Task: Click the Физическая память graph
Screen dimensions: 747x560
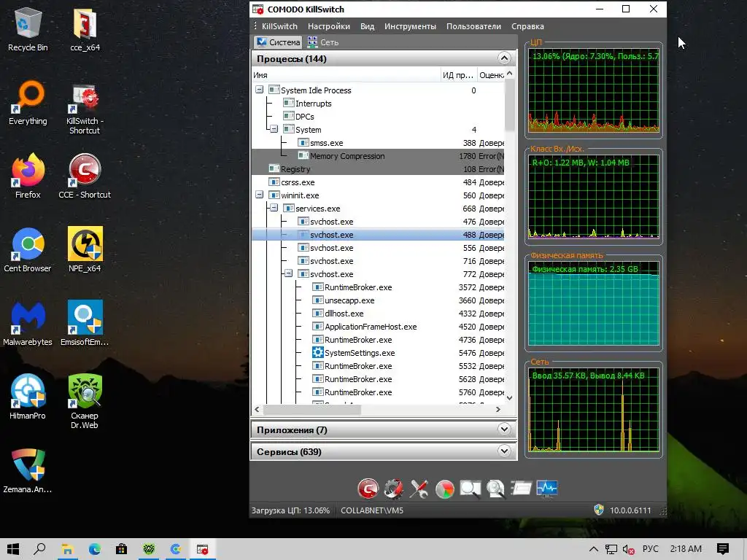Action: (x=594, y=303)
